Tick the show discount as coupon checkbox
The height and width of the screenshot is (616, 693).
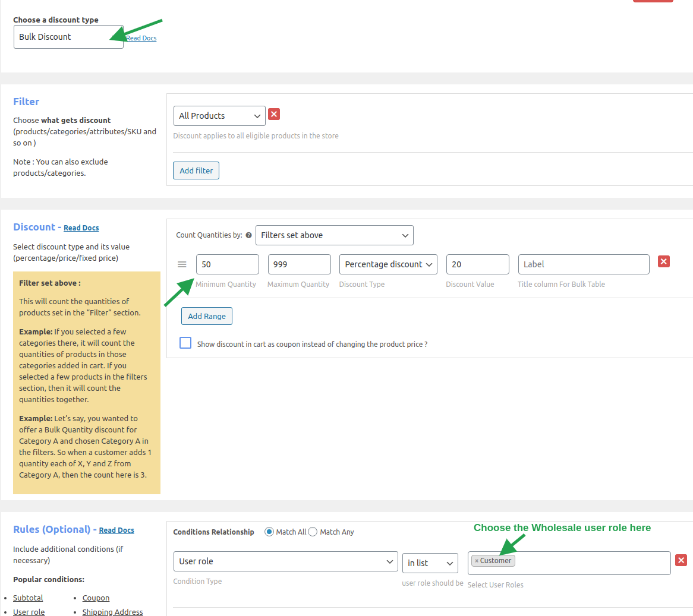pos(185,343)
